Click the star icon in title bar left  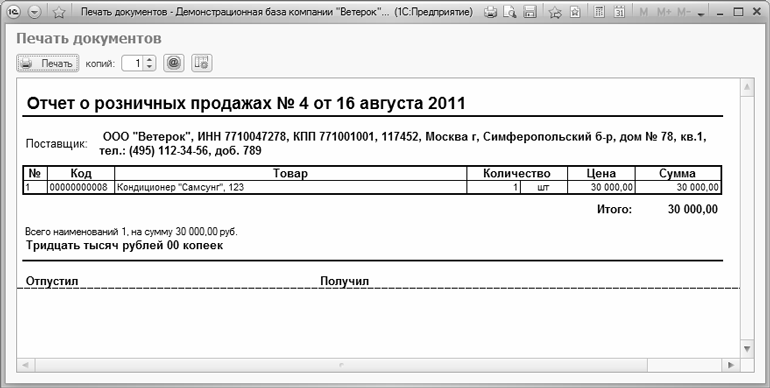(x=59, y=12)
